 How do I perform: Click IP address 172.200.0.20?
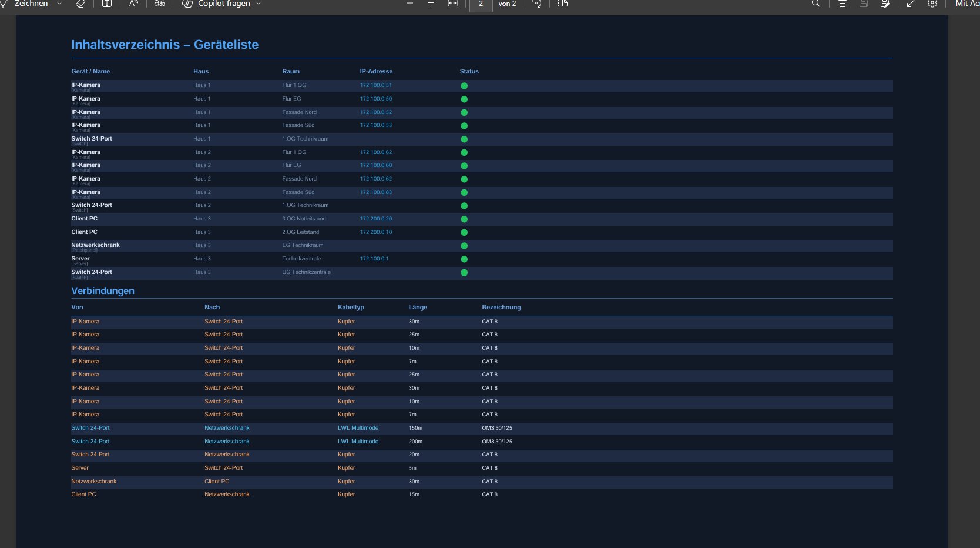(376, 219)
